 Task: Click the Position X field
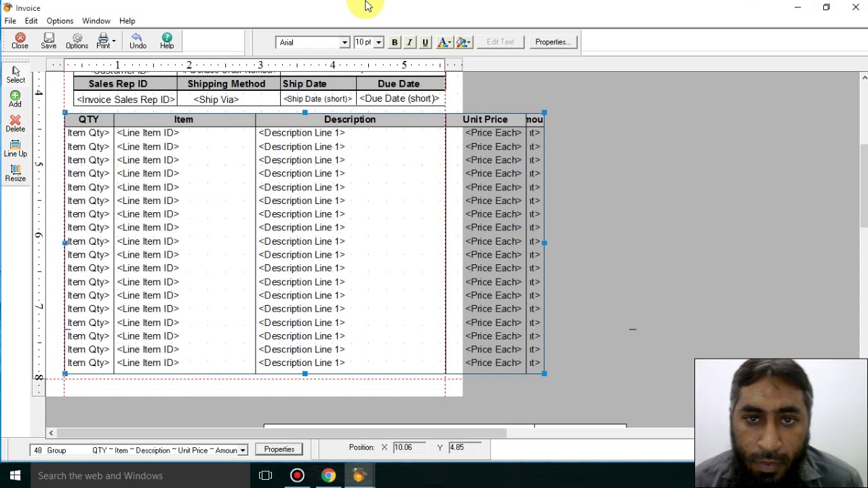coord(409,447)
